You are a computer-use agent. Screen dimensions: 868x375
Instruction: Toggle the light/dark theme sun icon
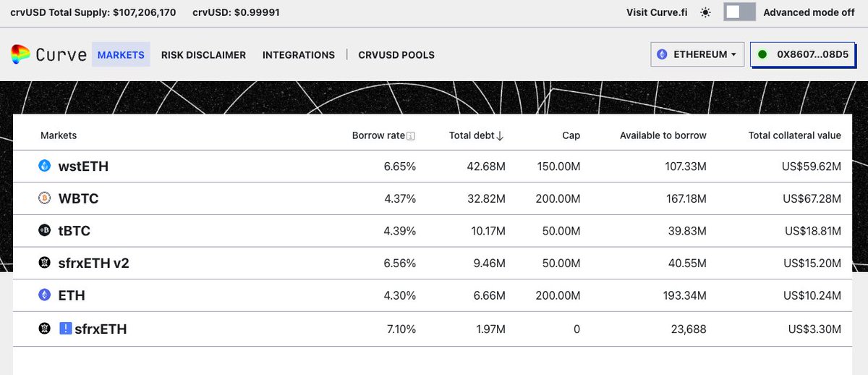[x=705, y=12]
